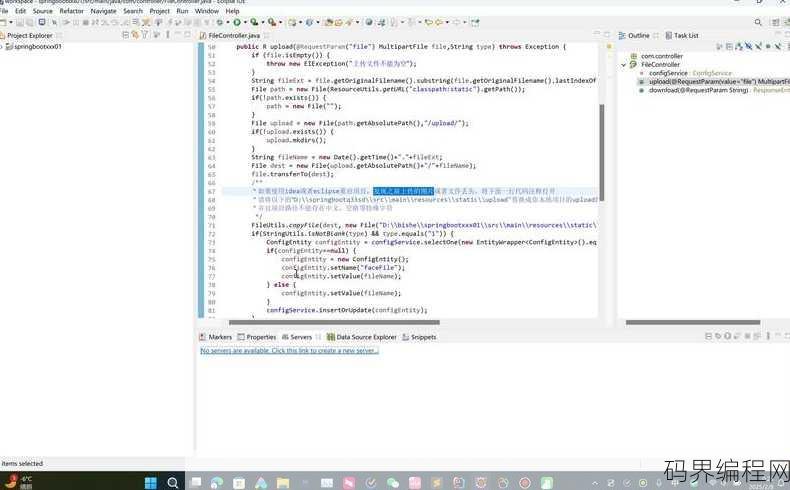Click the Open Perspective icon
This screenshot has width=790, height=490.
(x=775, y=22)
